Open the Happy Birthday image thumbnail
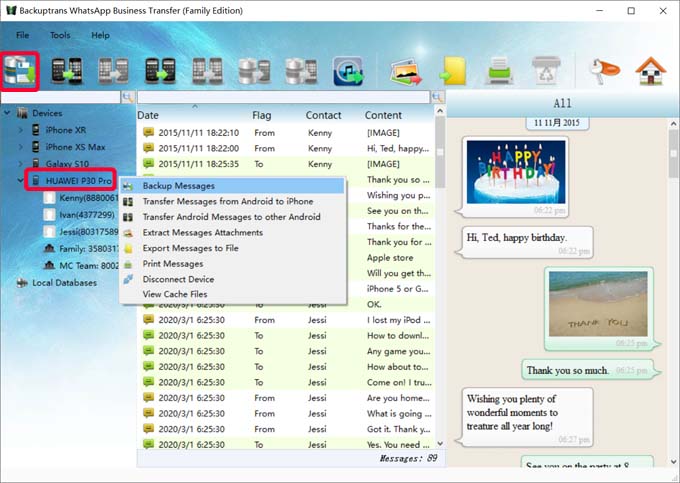This screenshot has height=483, width=680. click(516, 172)
